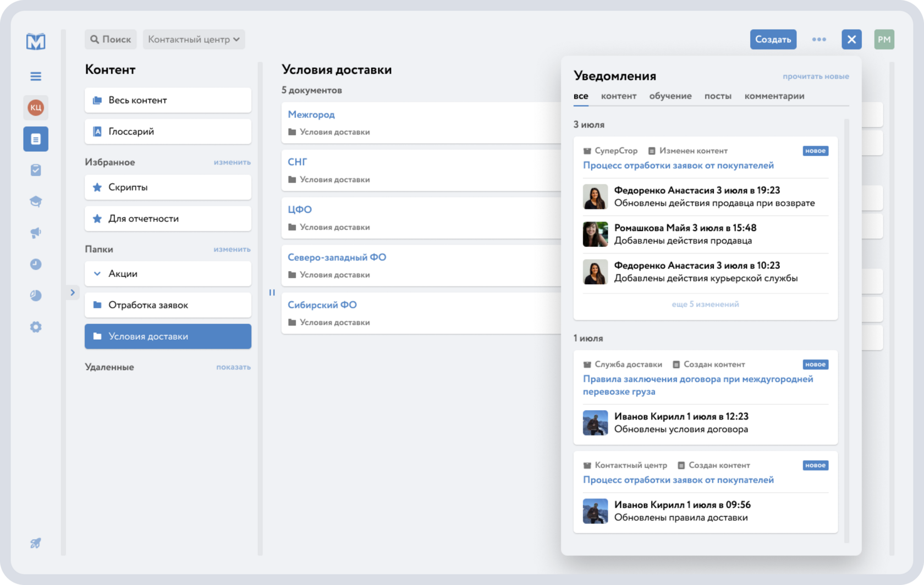Switch to the посты notifications tab
924x585 pixels.
[718, 96]
